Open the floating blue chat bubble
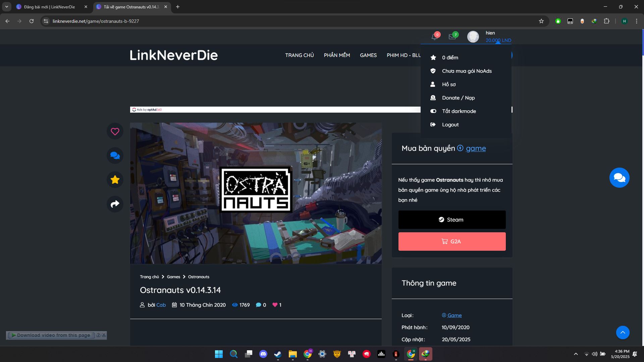The width and height of the screenshot is (644, 362). click(x=619, y=178)
